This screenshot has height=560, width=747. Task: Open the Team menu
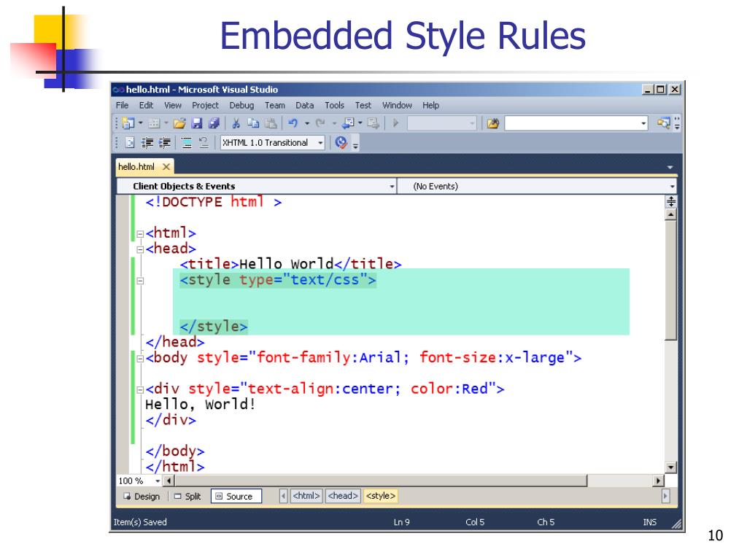tap(275, 105)
